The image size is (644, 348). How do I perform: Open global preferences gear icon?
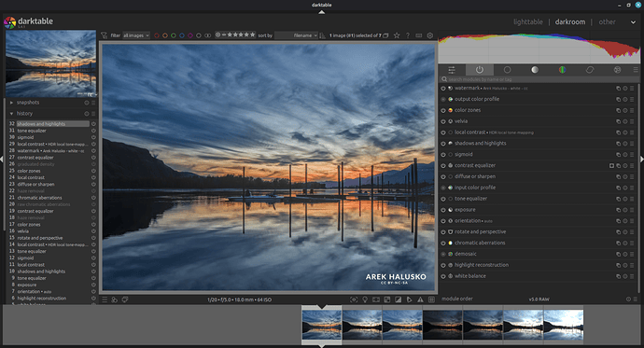[x=430, y=35]
